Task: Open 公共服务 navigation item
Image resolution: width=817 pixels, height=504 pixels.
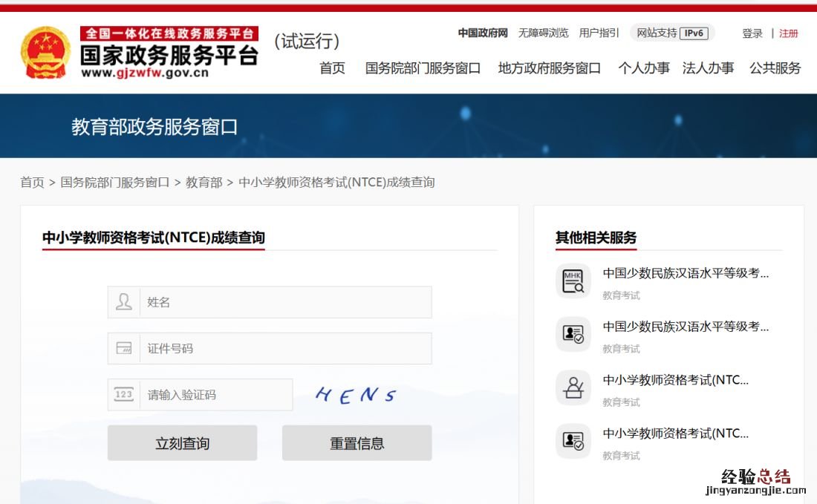Action: coord(775,68)
